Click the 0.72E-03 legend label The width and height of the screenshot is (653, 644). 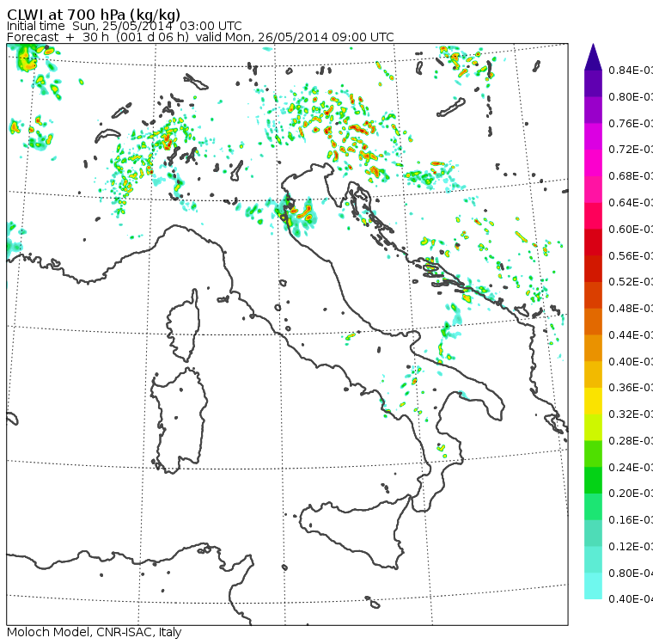pyautogui.click(x=631, y=150)
